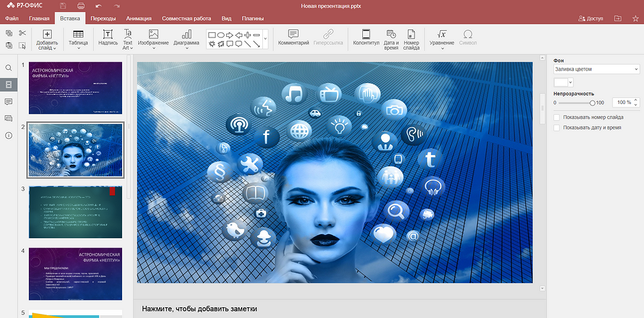The width and height of the screenshot is (644, 318).
Task: Open the search panel magnifier icon
Action: [9, 68]
